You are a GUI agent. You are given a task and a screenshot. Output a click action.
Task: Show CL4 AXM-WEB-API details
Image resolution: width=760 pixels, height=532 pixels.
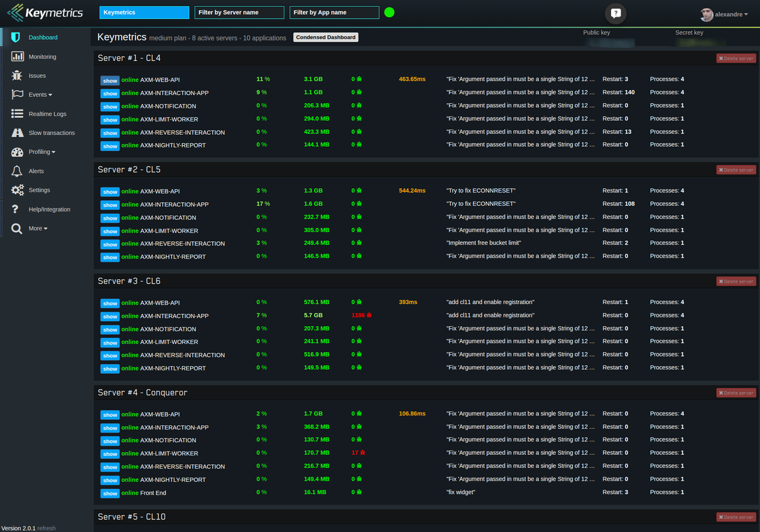[x=110, y=80]
